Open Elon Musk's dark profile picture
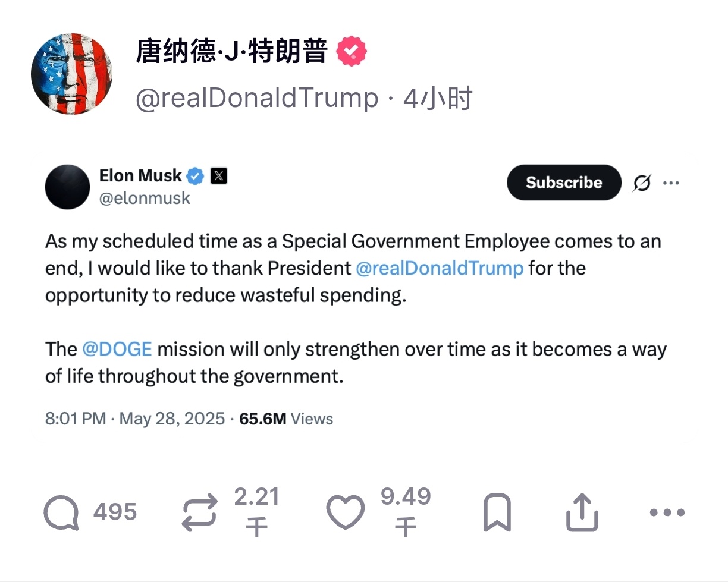The width and height of the screenshot is (728, 582). coord(67,187)
